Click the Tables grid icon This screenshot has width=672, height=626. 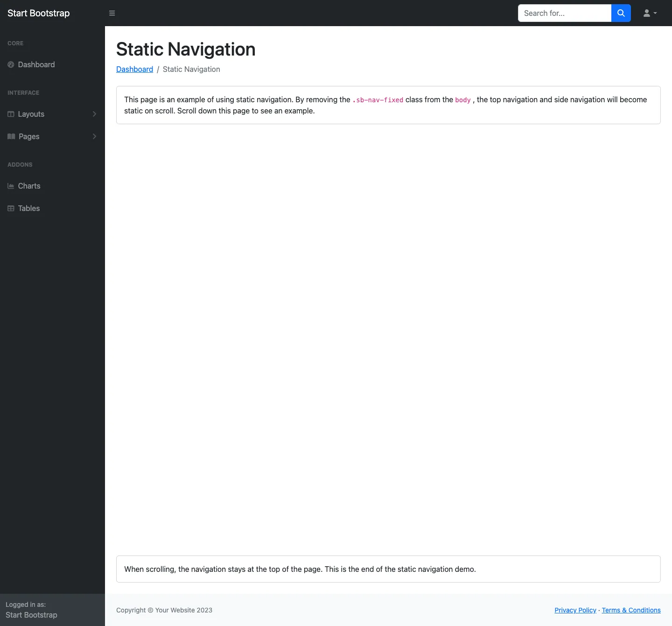coord(11,209)
